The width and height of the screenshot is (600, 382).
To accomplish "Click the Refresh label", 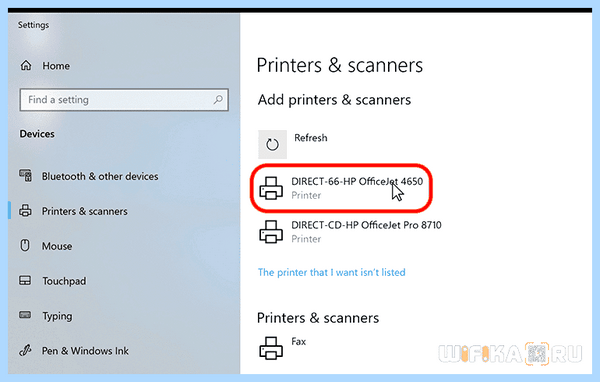I will (311, 138).
